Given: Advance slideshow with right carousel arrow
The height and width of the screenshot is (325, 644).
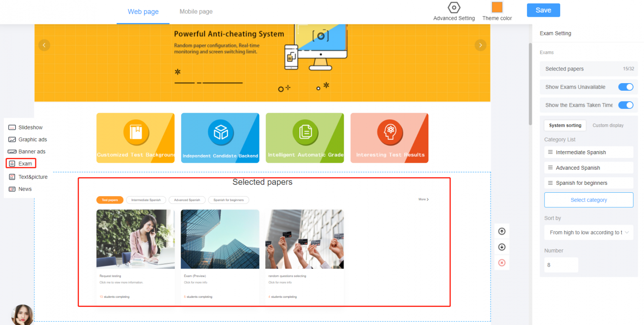Looking at the screenshot, I should (x=480, y=45).
